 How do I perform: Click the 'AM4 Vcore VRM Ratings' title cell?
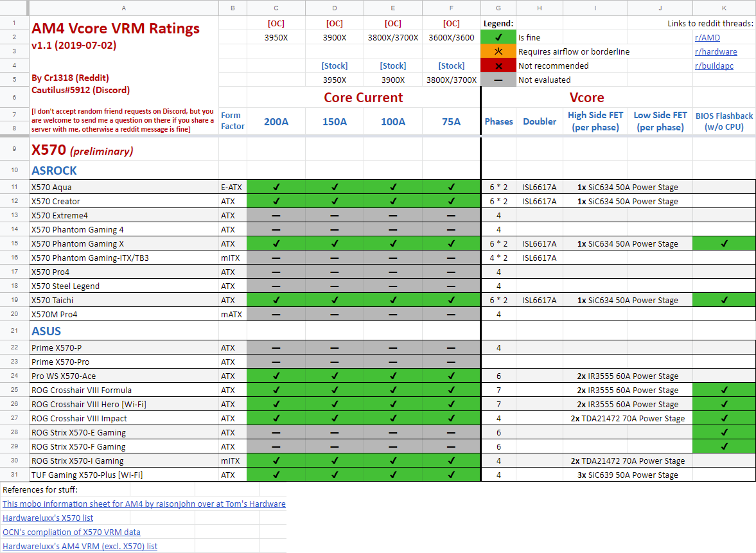coord(116,28)
